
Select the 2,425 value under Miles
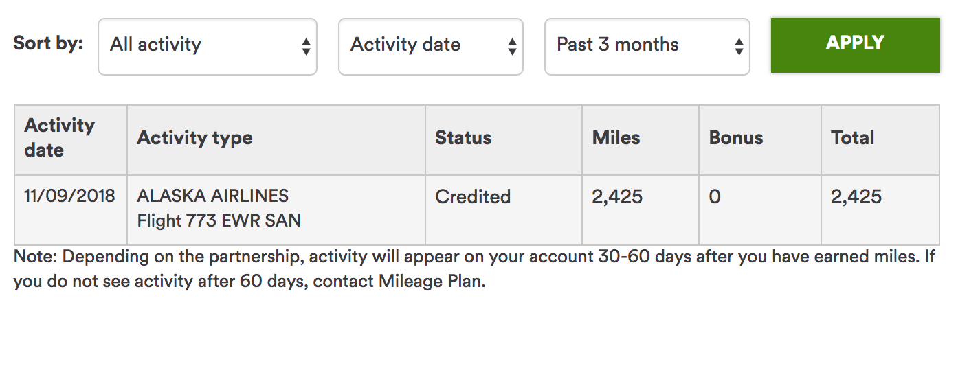(617, 197)
